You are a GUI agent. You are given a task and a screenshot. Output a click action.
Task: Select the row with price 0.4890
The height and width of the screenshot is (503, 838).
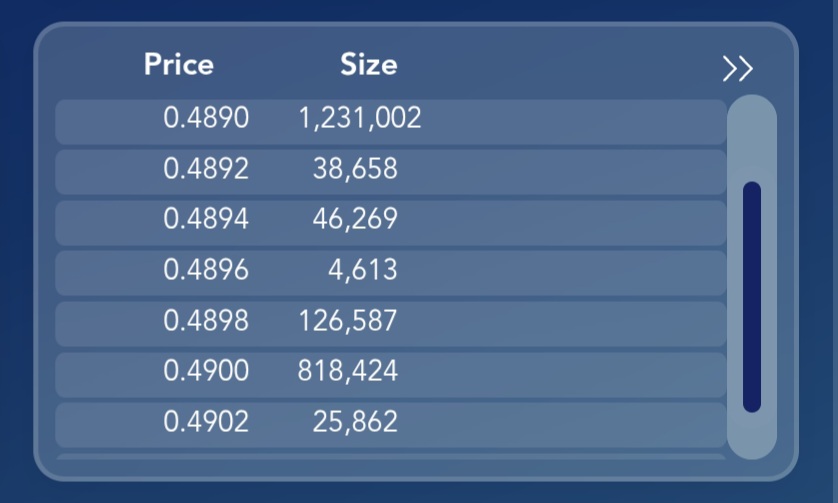pyautogui.click(x=391, y=122)
